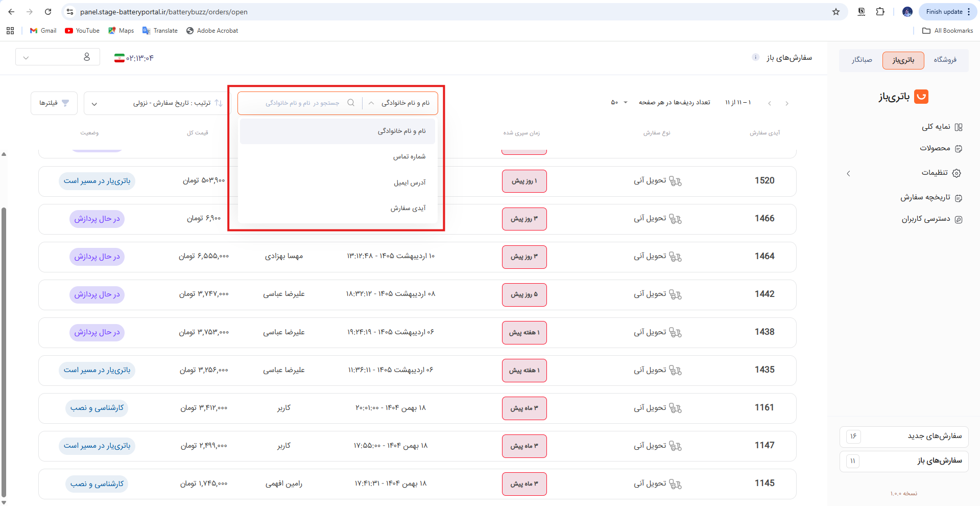Open محصولات in the sidebar
Viewport: 980px width, 506px height.
click(x=941, y=148)
